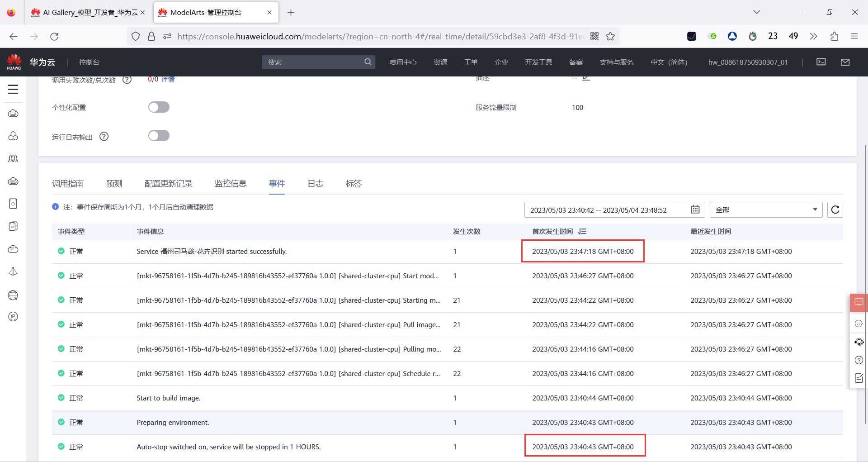Screen dimensions: 868x462
Task: Open the floating note edit icon
Action: 859,378
